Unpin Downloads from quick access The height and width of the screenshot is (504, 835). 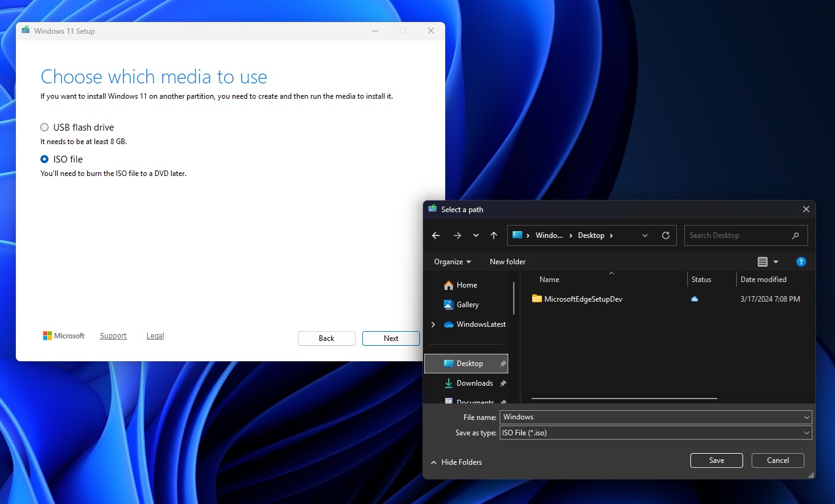504,383
